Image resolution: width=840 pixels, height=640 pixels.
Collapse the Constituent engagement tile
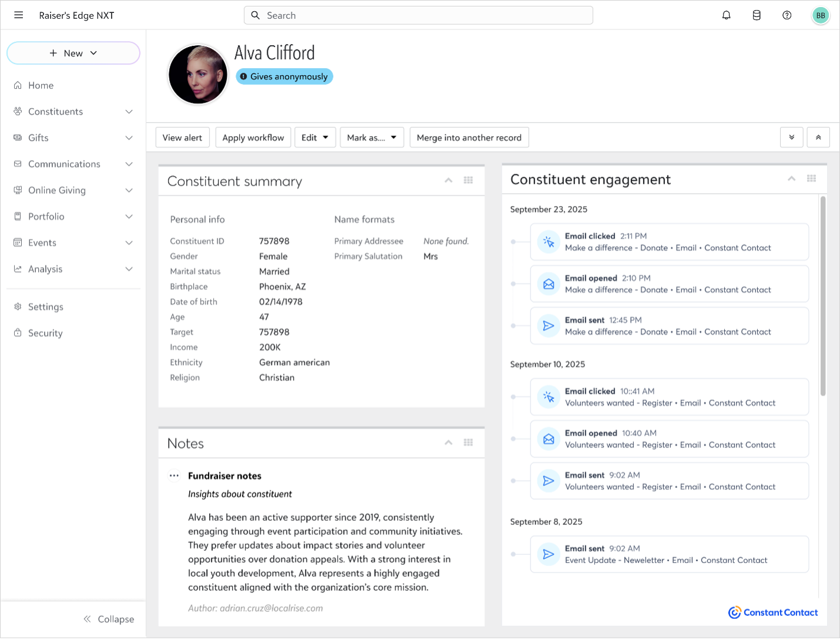791,178
